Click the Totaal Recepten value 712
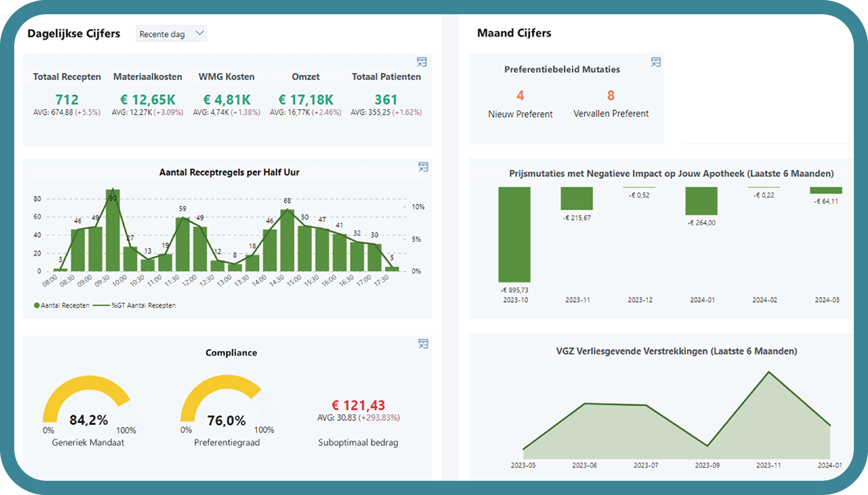Image resolution: width=868 pixels, height=495 pixels. (x=67, y=100)
